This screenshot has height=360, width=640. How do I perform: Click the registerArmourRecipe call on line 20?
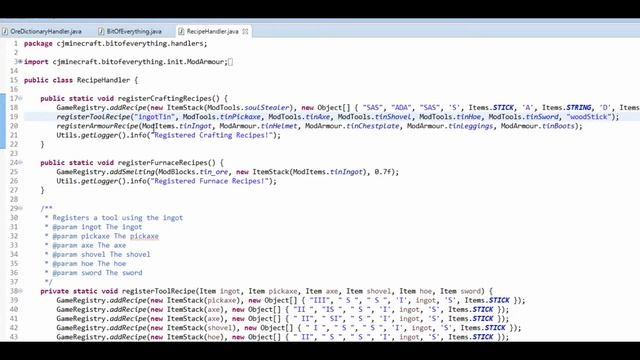click(97, 126)
